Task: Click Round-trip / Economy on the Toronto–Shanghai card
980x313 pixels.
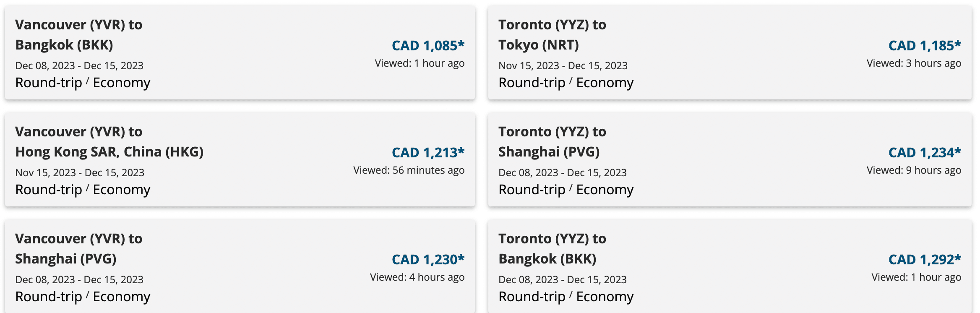Action: 566,190
